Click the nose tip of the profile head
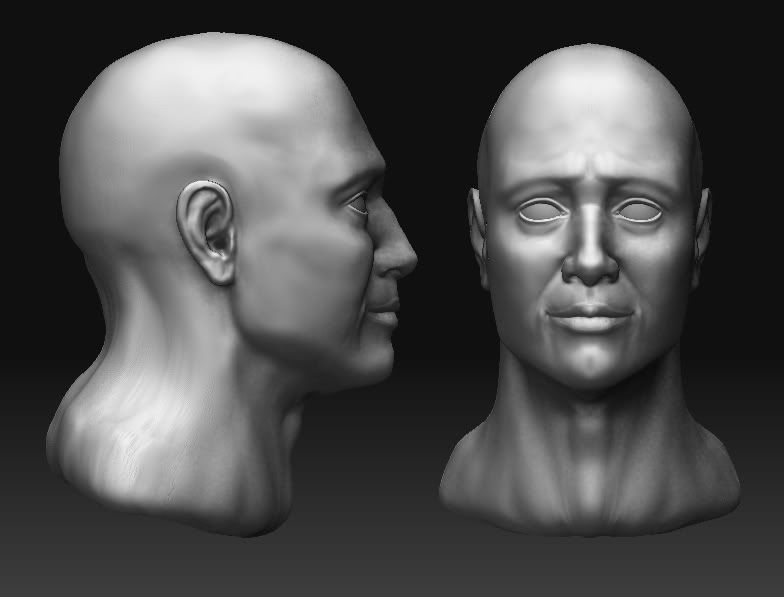The width and height of the screenshot is (784, 597). pyautogui.click(x=405, y=260)
